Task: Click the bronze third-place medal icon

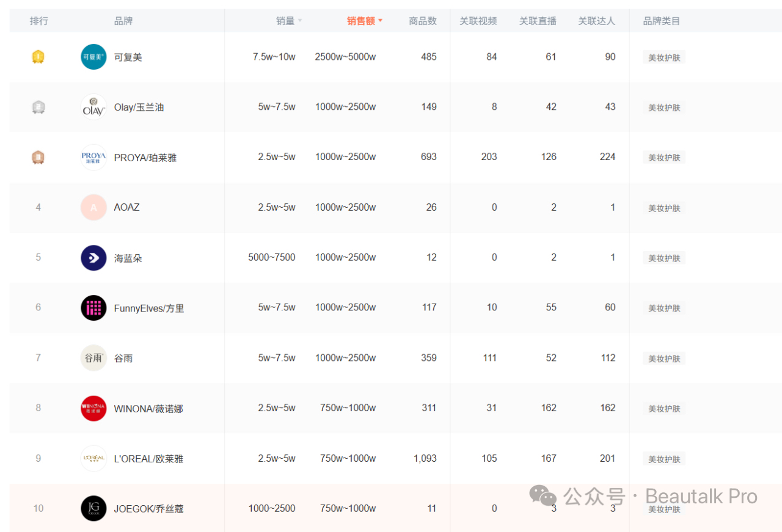Action: click(38, 158)
